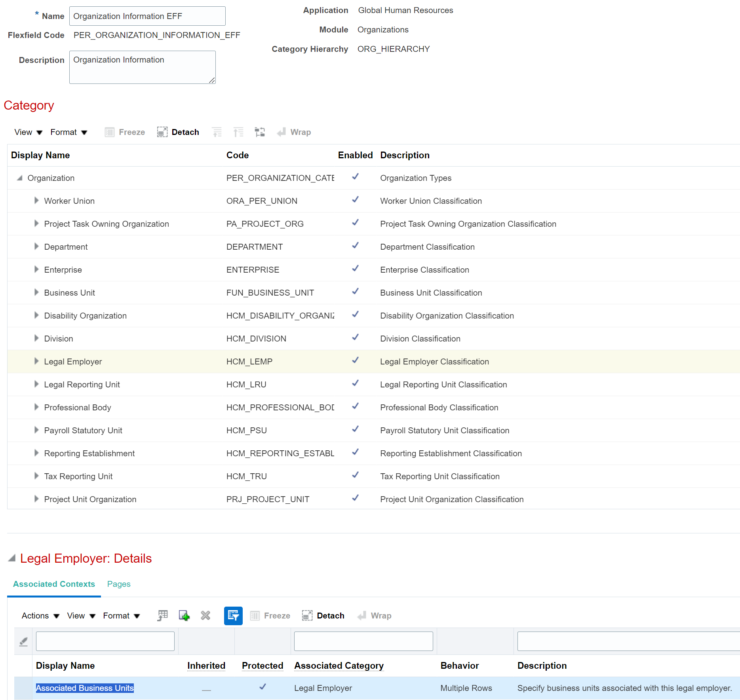Click the Enabled checkmark for Worker Union

[x=355, y=200]
